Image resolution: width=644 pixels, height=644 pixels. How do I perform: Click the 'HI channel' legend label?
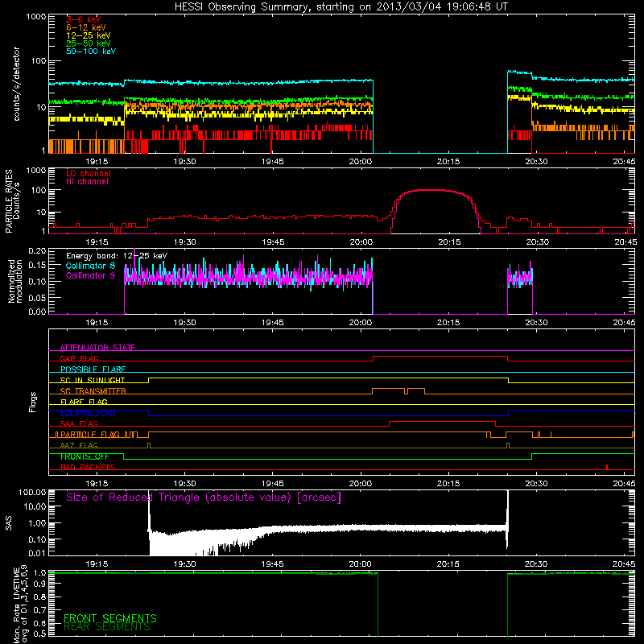coord(87,181)
